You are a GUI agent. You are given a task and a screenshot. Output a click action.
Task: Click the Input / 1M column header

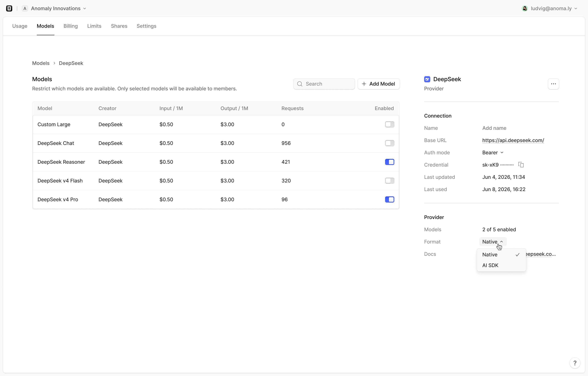click(171, 109)
